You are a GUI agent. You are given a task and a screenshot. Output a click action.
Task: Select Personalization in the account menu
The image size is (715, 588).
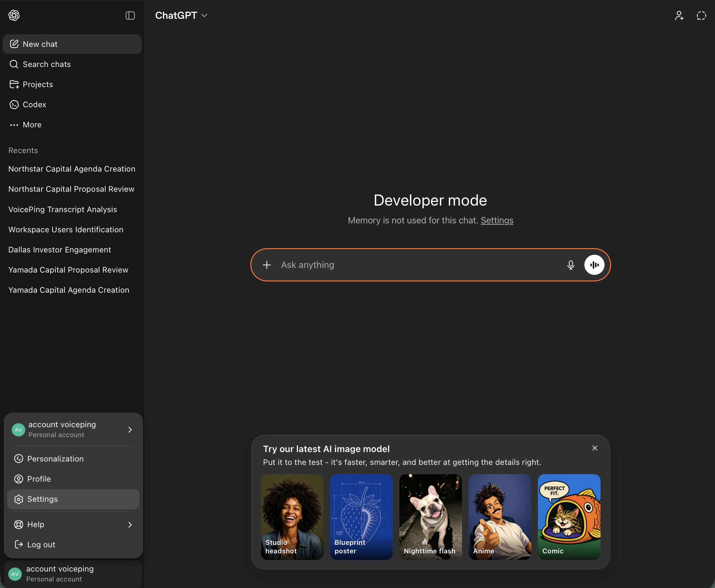click(55, 459)
